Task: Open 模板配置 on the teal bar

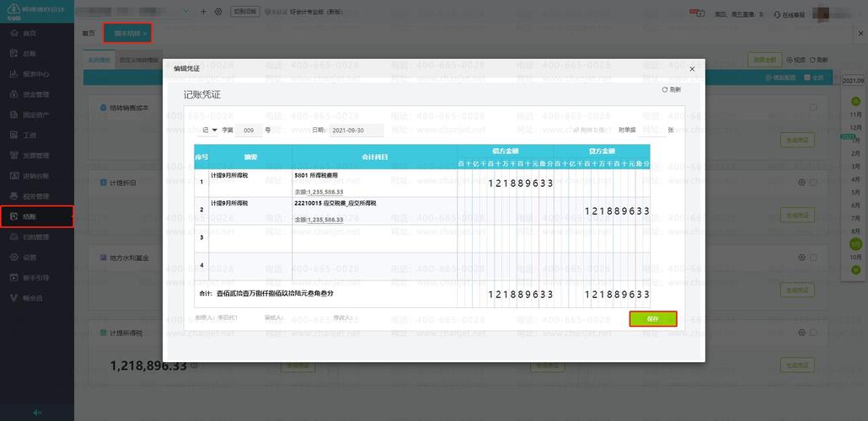Action: pyautogui.click(x=780, y=77)
